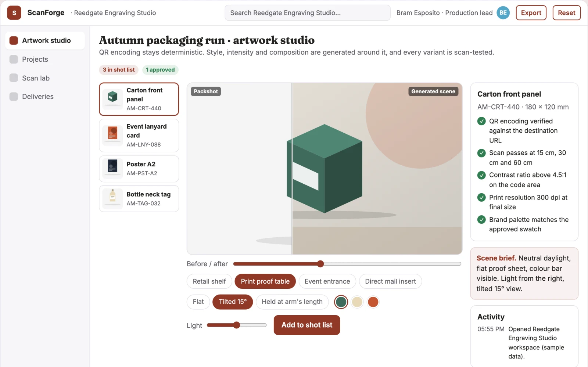Screen dimensions: 588x367
Task: Click the Print resolution check icon
Action: coord(481,198)
